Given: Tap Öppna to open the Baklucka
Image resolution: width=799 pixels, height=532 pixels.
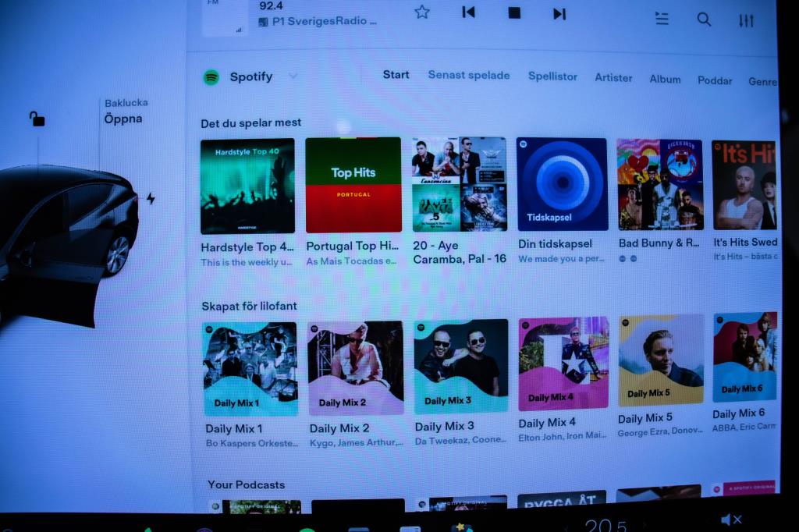Looking at the screenshot, I should [123, 119].
